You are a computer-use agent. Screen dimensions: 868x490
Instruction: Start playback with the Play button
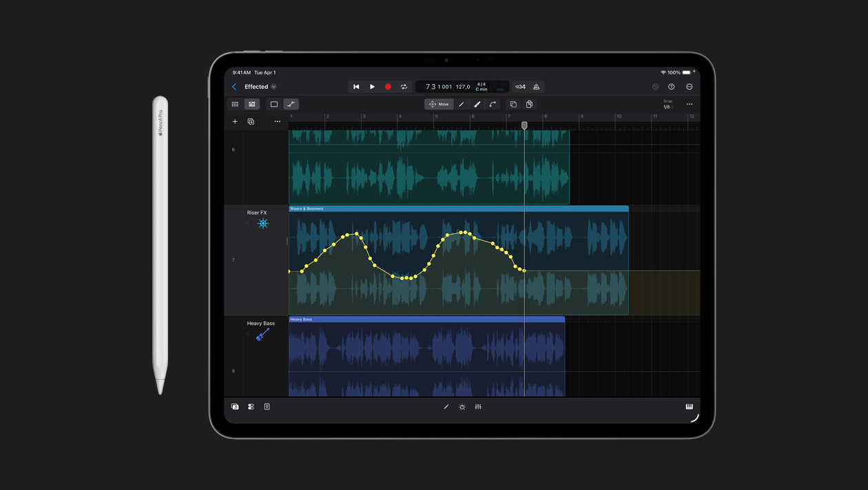click(372, 86)
